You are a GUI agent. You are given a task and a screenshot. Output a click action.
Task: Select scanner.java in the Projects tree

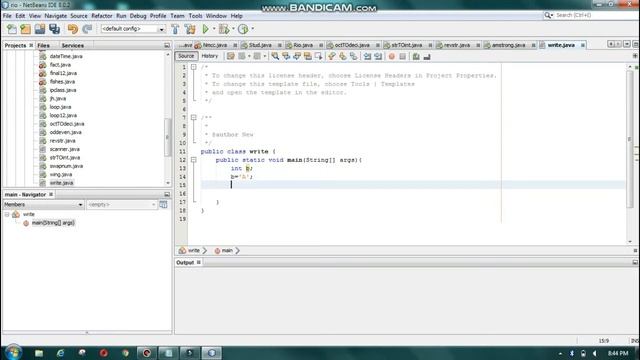(x=64, y=149)
